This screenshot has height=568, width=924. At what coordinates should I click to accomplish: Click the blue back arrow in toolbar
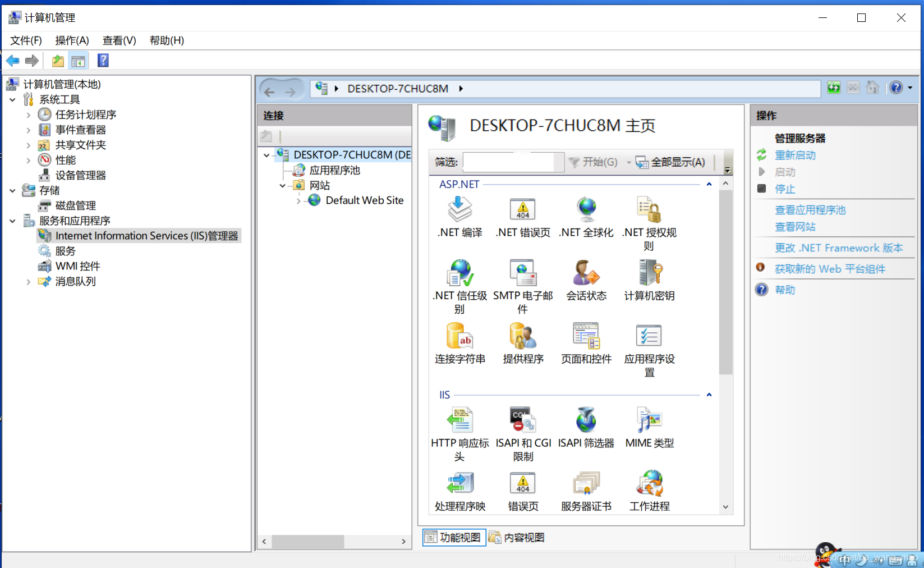click(x=13, y=61)
